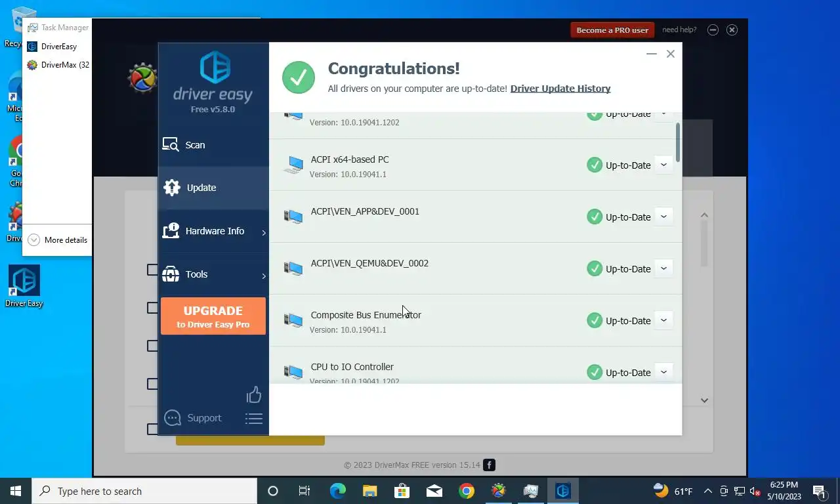Screen dimensions: 840x504
Task: Open the Scan section in Driver Easy
Action: pos(213,145)
